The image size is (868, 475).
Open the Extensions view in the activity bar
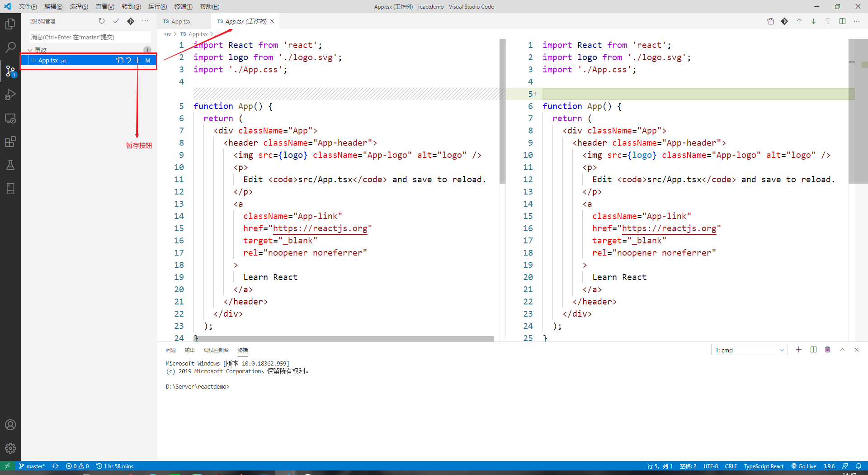pyautogui.click(x=10, y=142)
